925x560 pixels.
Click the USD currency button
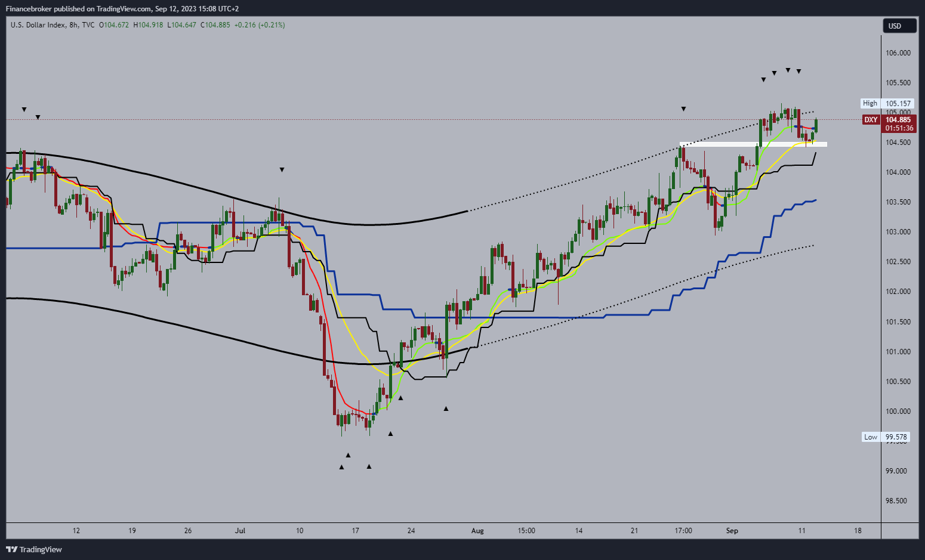[x=899, y=26]
